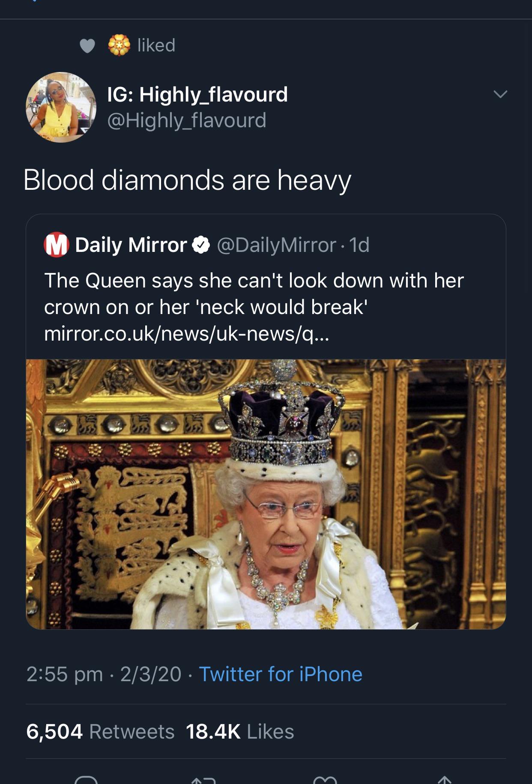
Task: View the 18.4K Likes list
Action: pyautogui.click(x=240, y=731)
